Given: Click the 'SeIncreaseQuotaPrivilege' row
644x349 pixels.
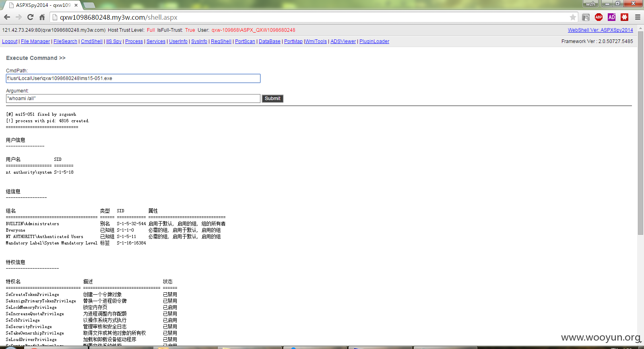Looking at the screenshot, I should coord(91,314).
